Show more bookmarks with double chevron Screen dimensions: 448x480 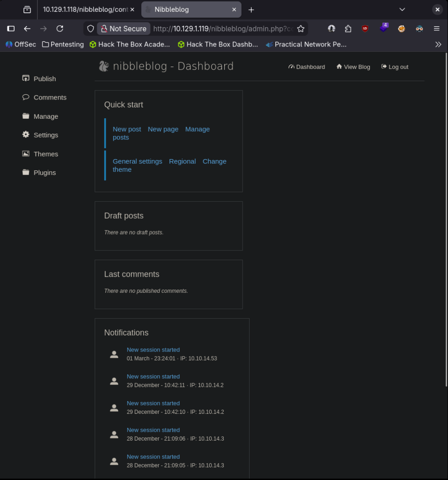point(438,45)
